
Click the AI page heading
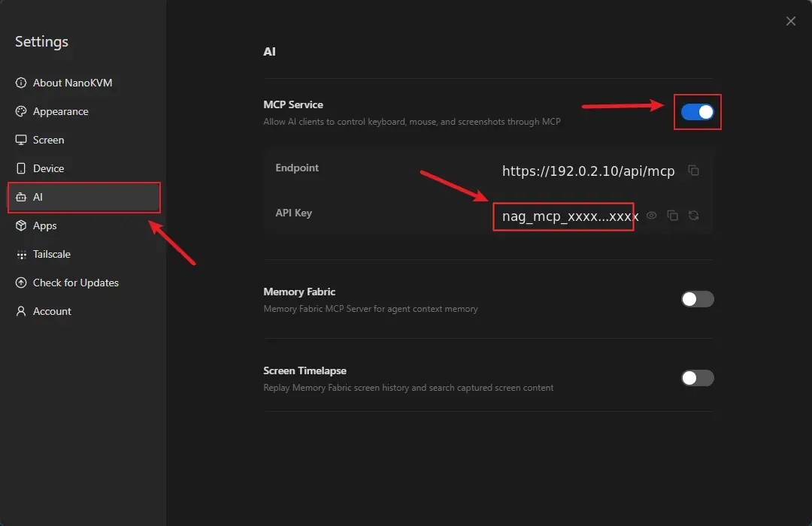pos(269,52)
